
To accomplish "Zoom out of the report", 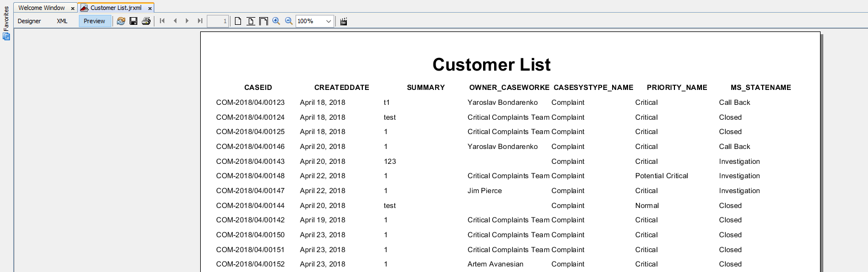I will [289, 21].
